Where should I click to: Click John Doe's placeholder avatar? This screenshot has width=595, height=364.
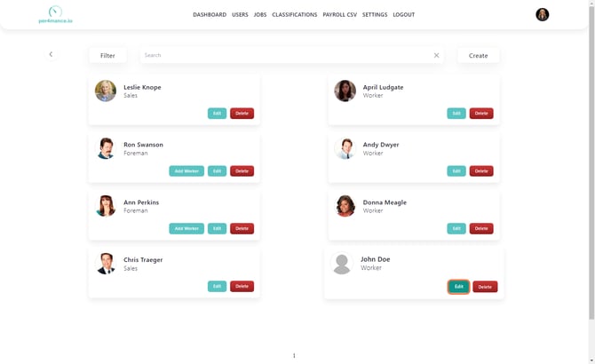342,264
